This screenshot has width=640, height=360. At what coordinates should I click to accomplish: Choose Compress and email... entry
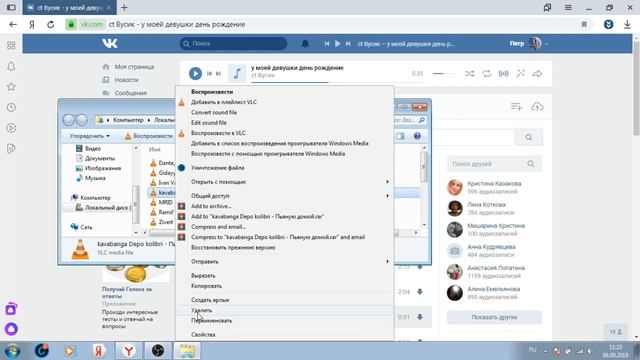[x=285, y=227]
